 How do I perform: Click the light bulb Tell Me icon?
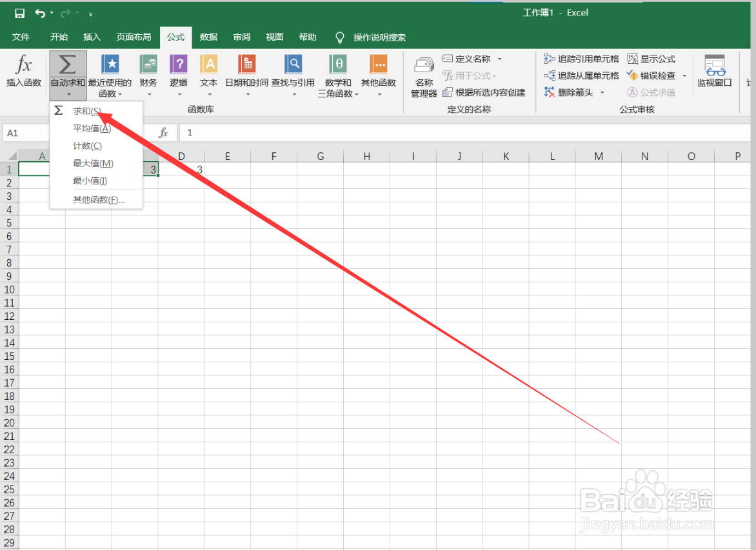coord(340,37)
